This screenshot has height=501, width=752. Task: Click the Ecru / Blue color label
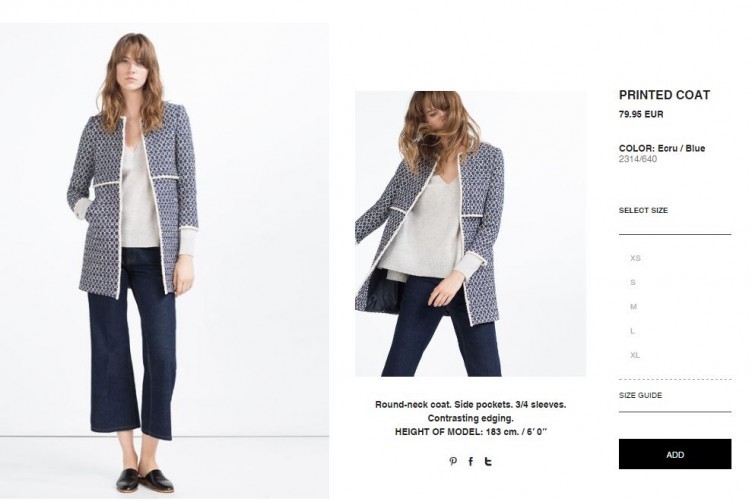(681, 148)
